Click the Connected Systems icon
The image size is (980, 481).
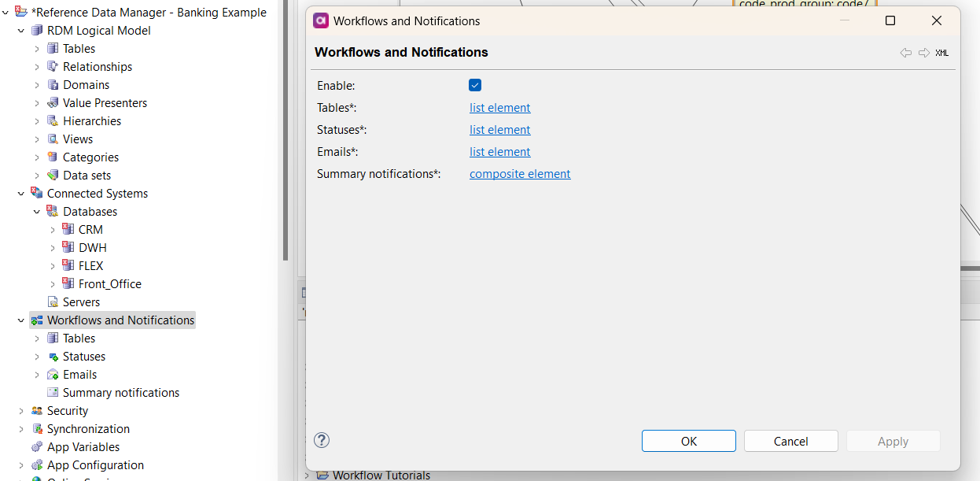coord(37,193)
